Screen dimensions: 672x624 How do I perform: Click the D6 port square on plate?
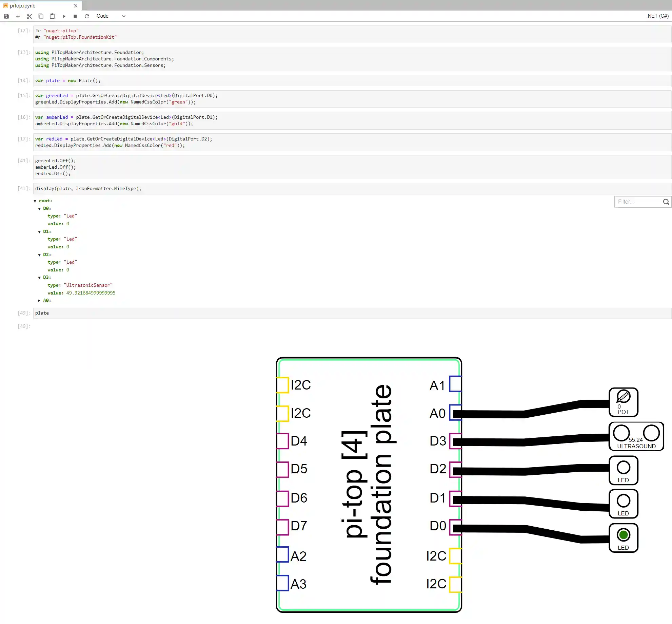pos(283,498)
